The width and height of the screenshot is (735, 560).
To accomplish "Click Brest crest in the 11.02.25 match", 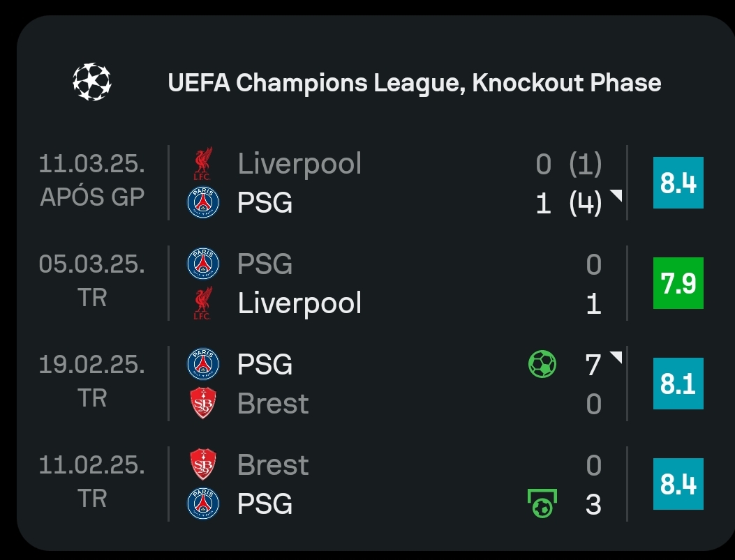I will [x=203, y=464].
